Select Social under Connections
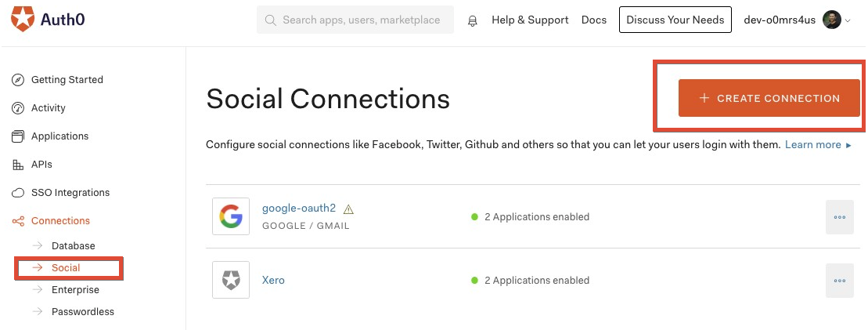Viewport: 868px width, 330px height. coord(66,268)
